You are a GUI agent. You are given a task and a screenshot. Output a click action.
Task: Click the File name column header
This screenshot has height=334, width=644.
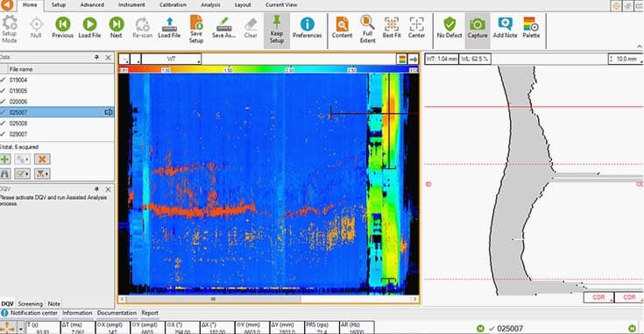60,69
